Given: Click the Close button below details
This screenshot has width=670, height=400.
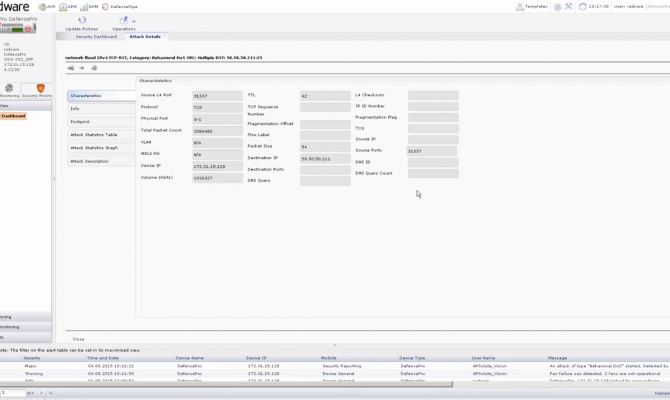Looking at the screenshot, I should point(78,338).
